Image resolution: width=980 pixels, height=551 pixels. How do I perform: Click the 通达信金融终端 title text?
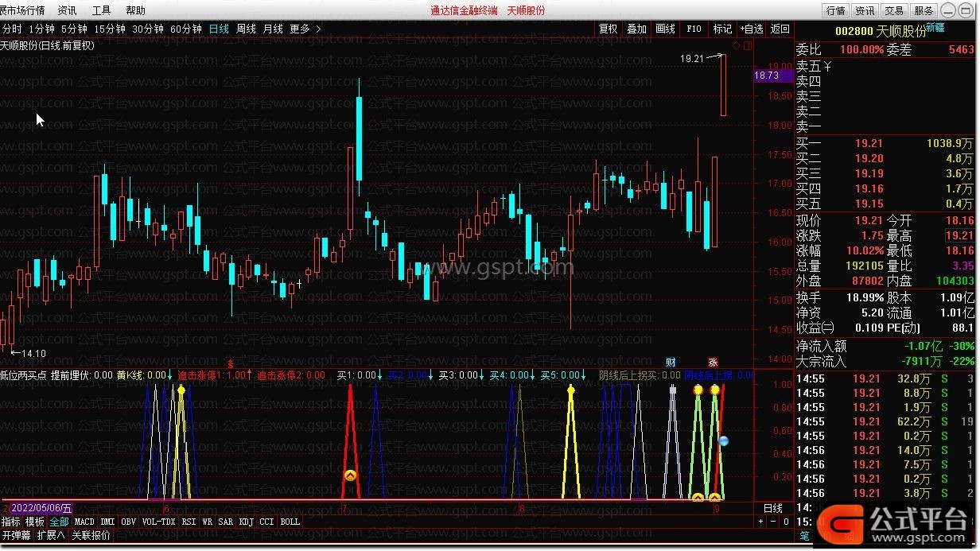pos(464,10)
